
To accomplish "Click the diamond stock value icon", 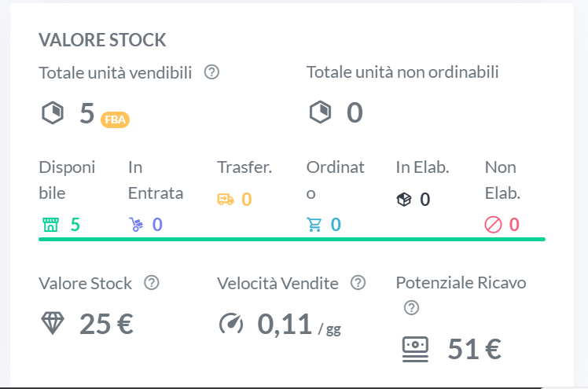I will (53, 324).
